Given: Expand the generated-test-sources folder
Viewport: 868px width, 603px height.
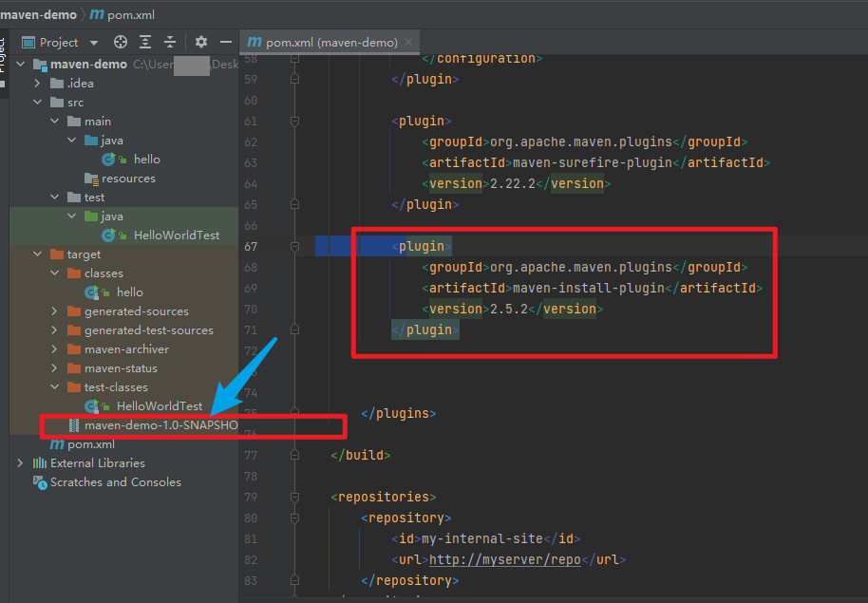Looking at the screenshot, I should point(54,330).
